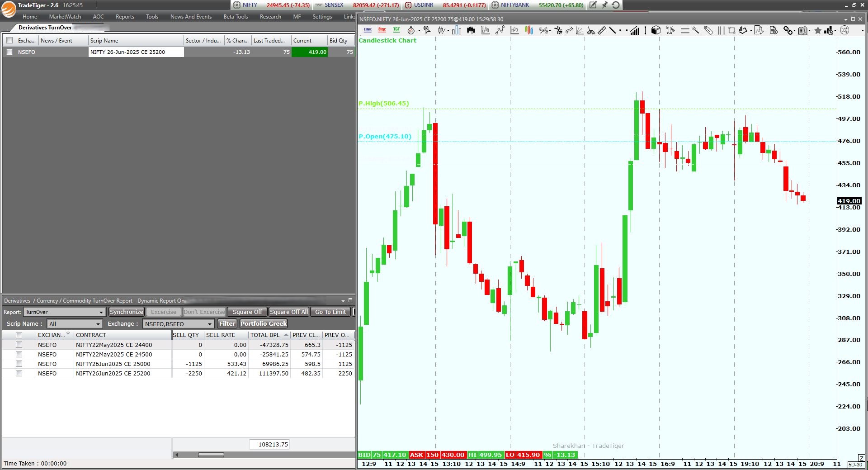This screenshot has width=868, height=470.
Task: Click the refresh icon beside ticker bar
Action: [x=616, y=5]
